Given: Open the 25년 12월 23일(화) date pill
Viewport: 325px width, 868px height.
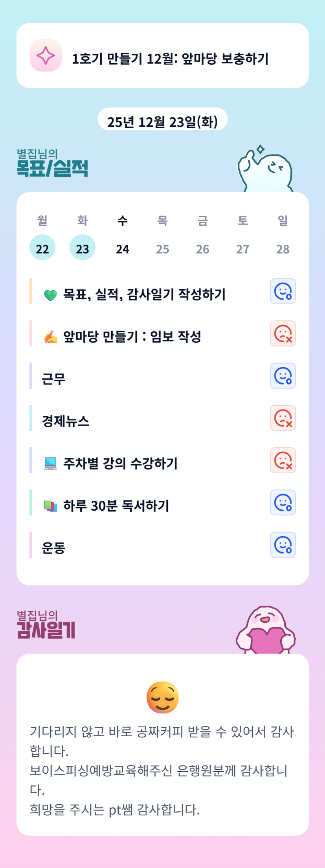Looking at the screenshot, I should click(x=162, y=120).
